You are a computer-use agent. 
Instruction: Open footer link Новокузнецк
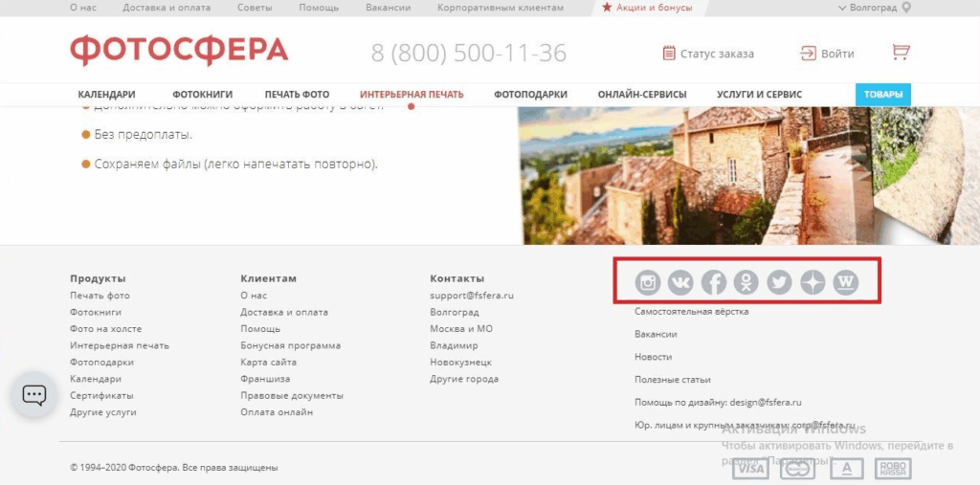click(x=461, y=362)
